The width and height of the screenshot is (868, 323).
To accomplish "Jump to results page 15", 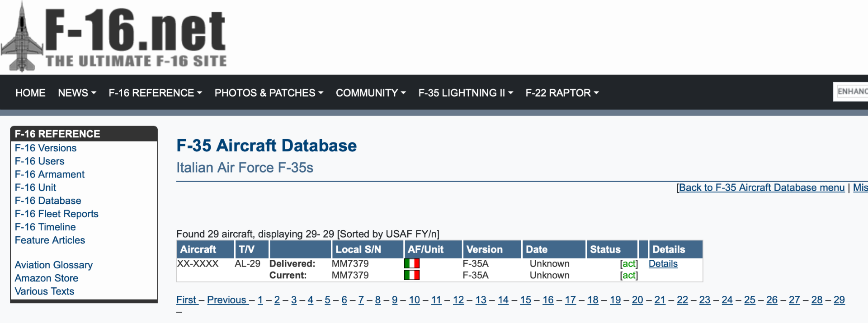I will coord(525,300).
